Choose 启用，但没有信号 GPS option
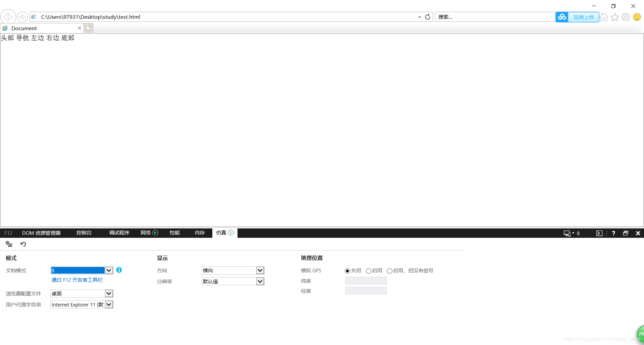Viewport: 644px width, 345px height. pyautogui.click(x=389, y=271)
